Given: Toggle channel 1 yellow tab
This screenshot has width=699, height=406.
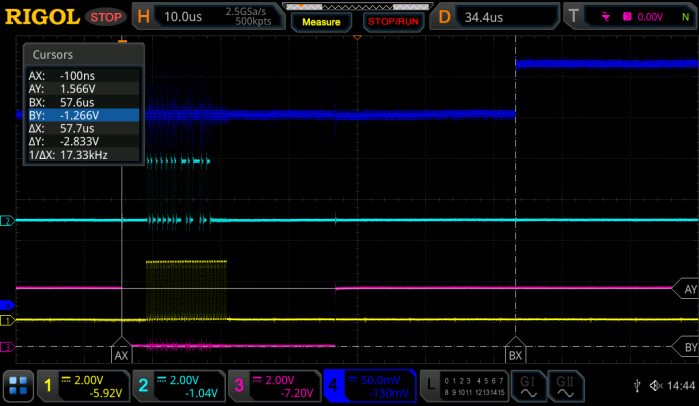Looking at the screenshot, I should coord(48,386).
